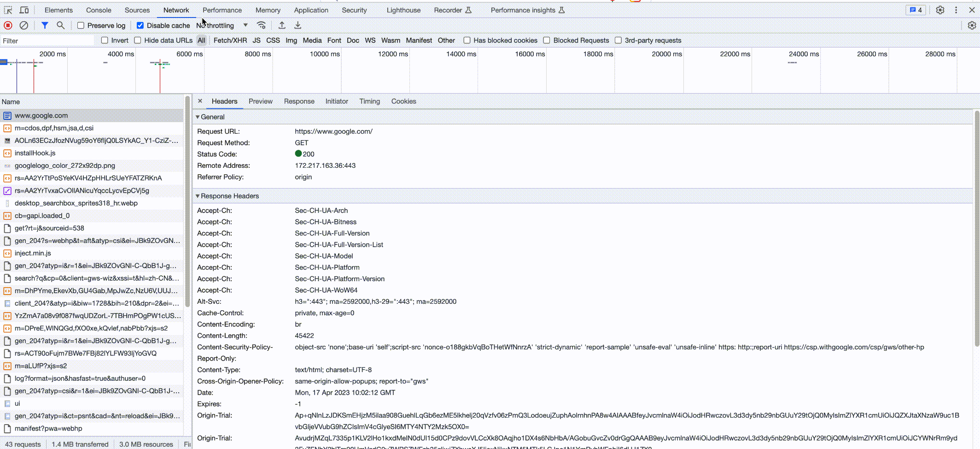This screenshot has height=449, width=980.
Task: Filter requests by WS type
Action: coord(370,40)
